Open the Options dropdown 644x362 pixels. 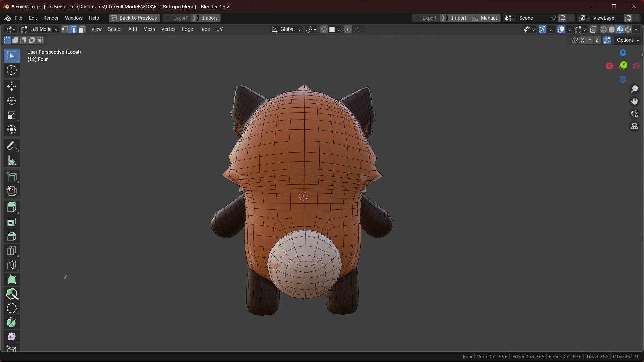(x=628, y=40)
